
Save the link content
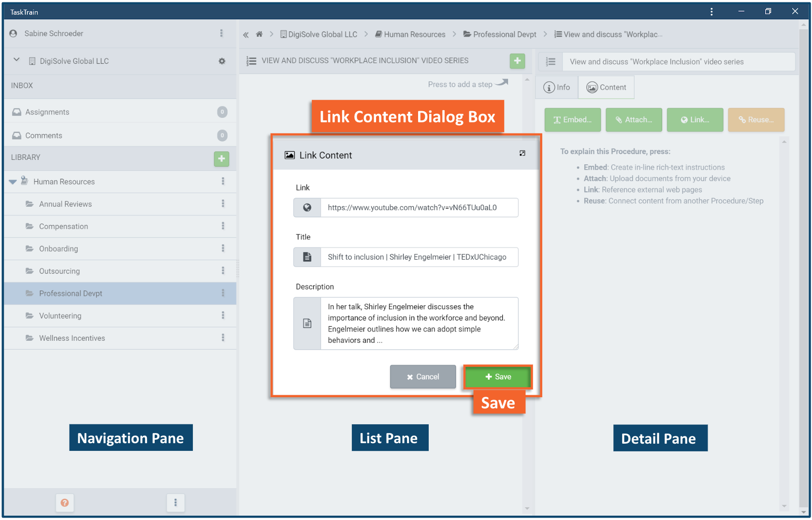498,377
